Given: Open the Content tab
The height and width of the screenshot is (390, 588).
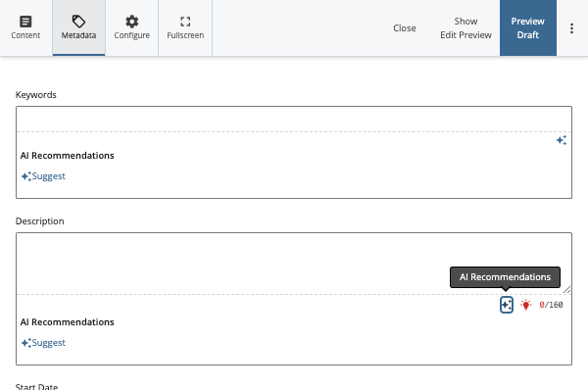Looking at the screenshot, I should tap(25, 27).
